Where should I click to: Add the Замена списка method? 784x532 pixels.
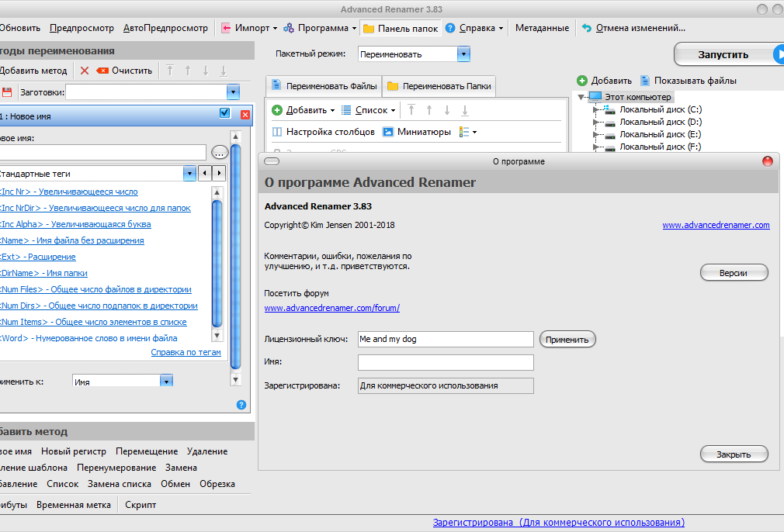pyautogui.click(x=120, y=484)
